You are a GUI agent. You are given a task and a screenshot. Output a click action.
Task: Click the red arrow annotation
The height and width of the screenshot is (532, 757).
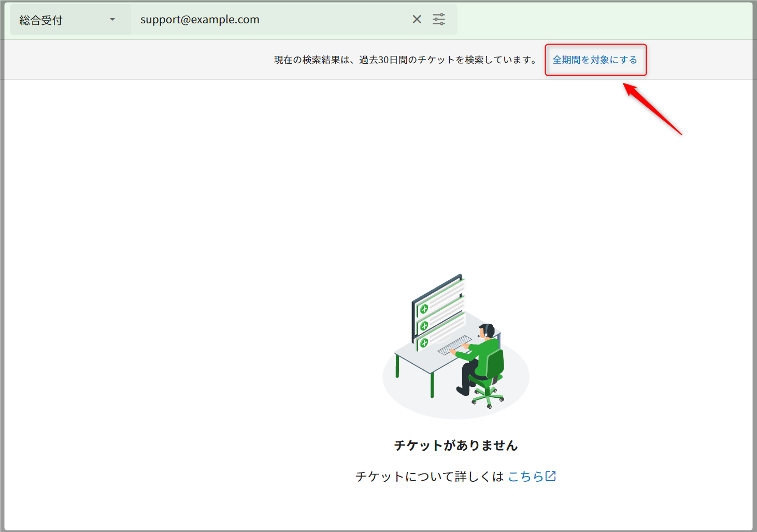coord(653,109)
